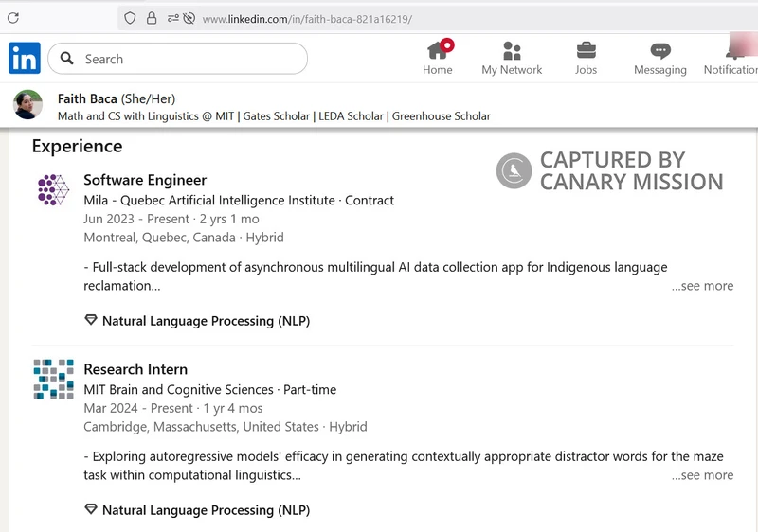Click Faith Baca's profile photo thumbnail
Viewport: 758px width, 532px height.
(x=28, y=105)
